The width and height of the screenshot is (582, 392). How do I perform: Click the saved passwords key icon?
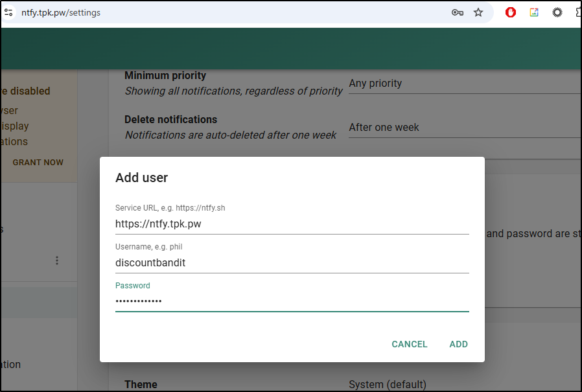pyautogui.click(x=458, y=12)
